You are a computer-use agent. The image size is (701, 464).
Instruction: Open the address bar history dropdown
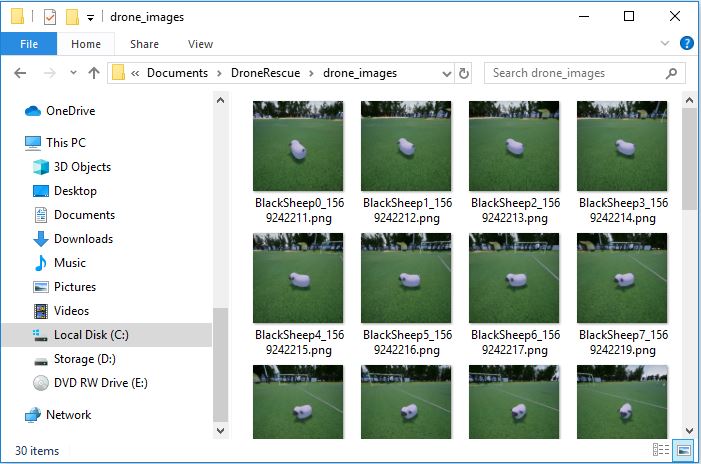point(446,74)
